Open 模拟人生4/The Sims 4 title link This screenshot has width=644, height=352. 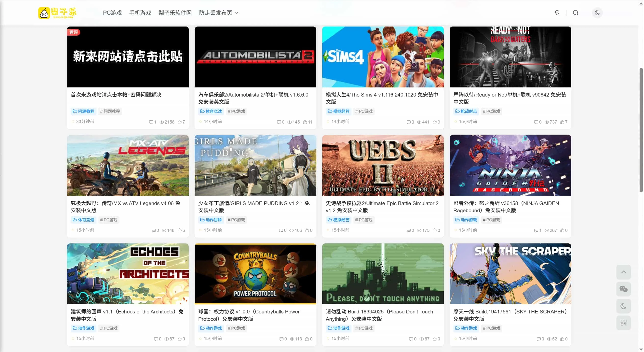[x=382, y=98]
